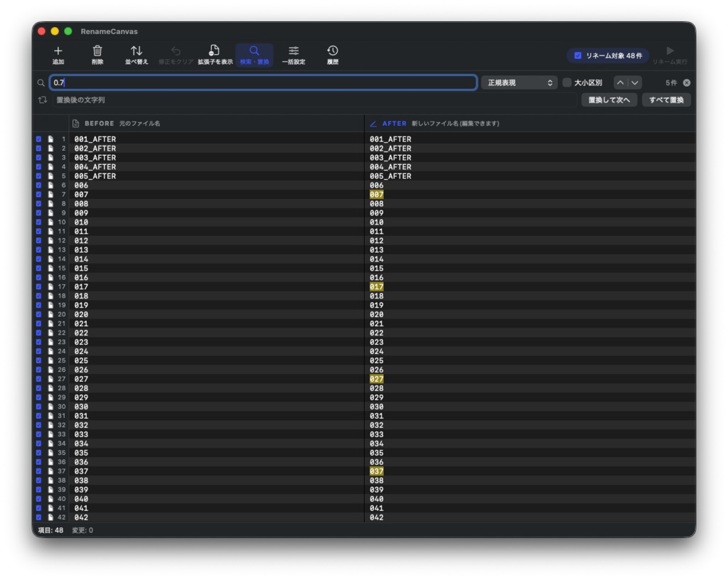
Task: Click the 5件 match count label
Action: (671, 82)
